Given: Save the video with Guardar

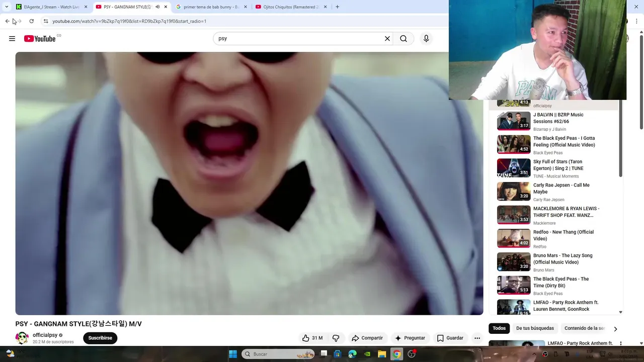Looking at the screenshot, I should (x=450, y=338).
